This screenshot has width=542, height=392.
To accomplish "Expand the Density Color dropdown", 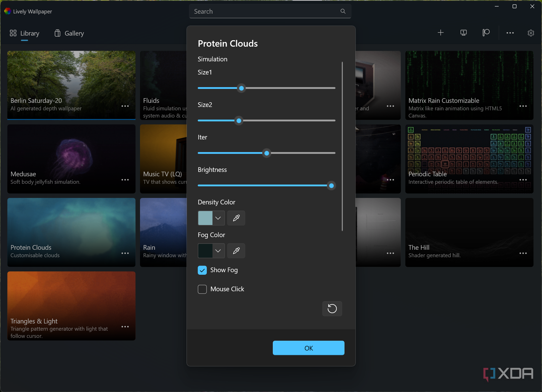I will 218,218.
